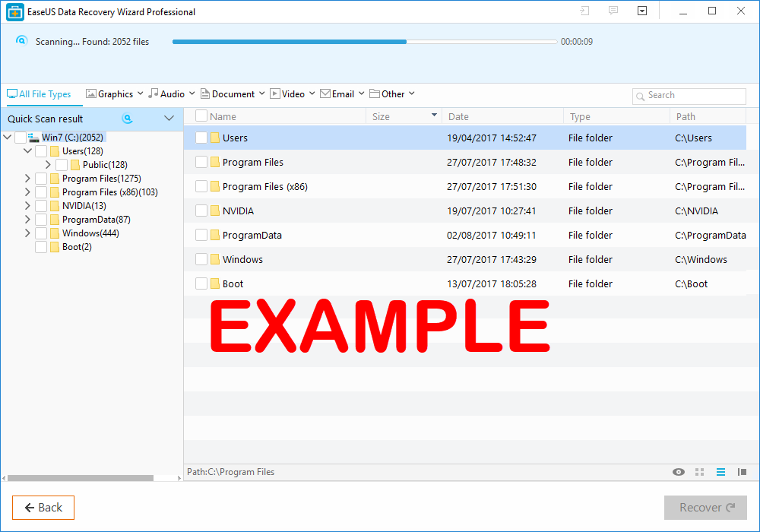Open the Document filter
The height and width of the screenshot is (532, 760).
233,93
